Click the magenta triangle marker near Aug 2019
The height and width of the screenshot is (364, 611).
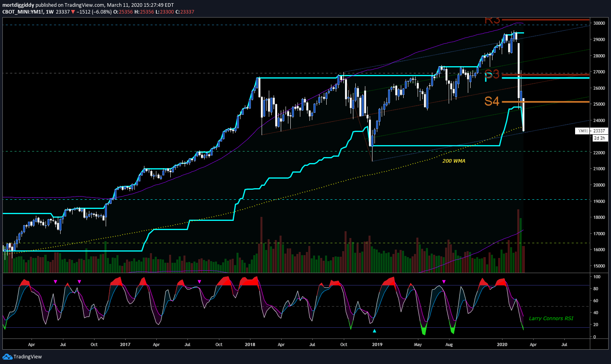pyautogui.click(x=443, y=282)
